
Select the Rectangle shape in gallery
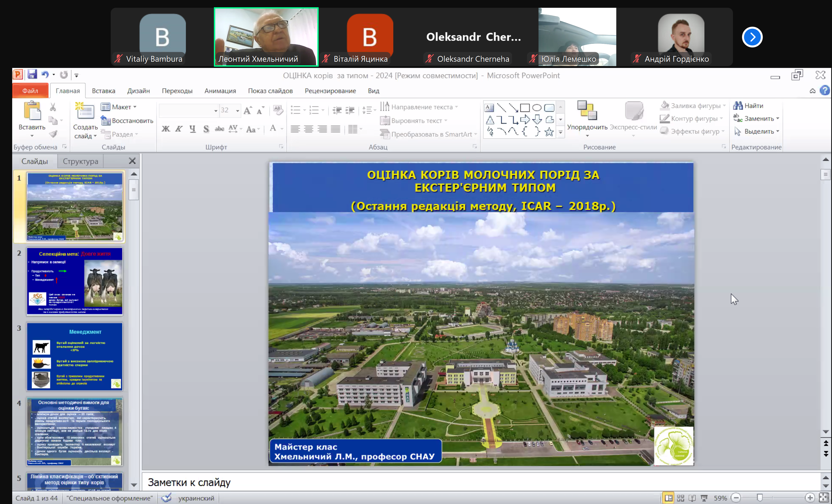[x=525, y=108]
